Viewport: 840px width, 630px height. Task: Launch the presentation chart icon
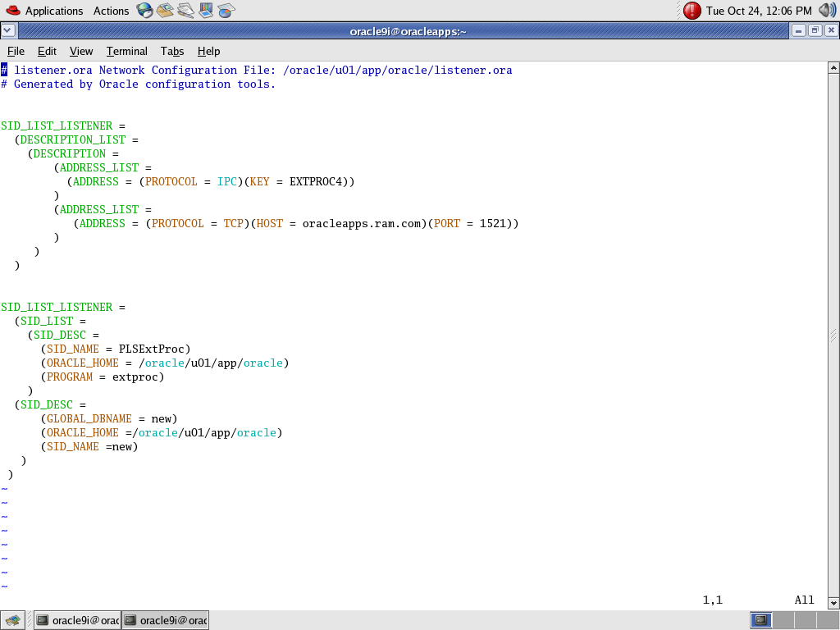tap(206, 10)
